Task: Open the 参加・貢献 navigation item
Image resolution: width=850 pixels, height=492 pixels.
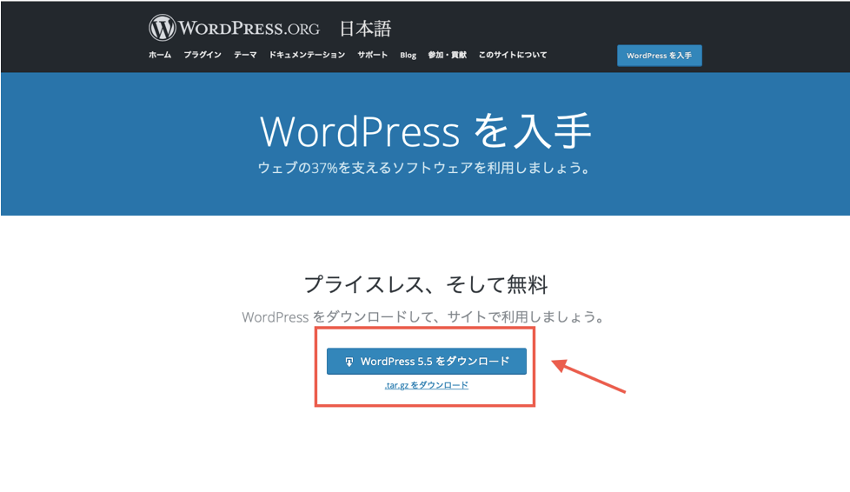Action: tap(447, 55)
